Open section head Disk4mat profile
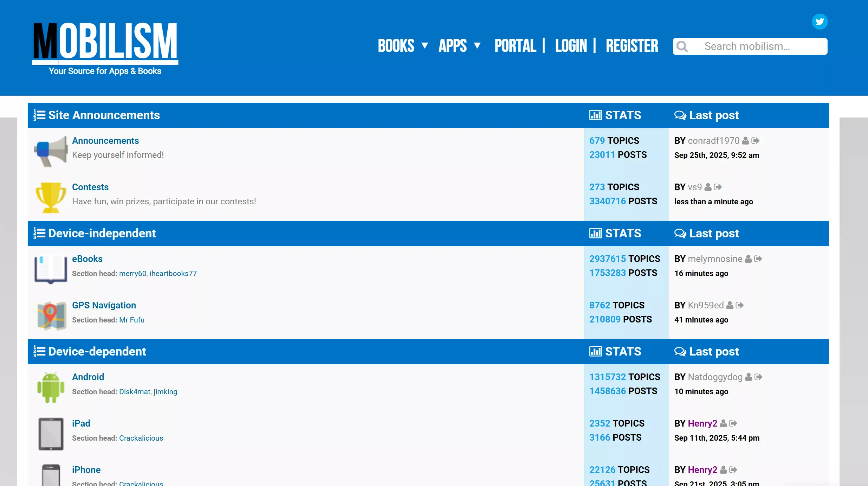 pyautogui.click(x=135, y=392)
